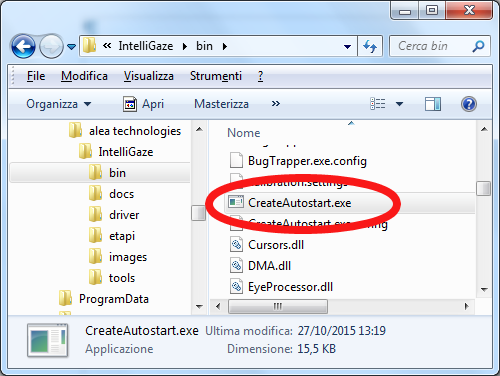Open the ? help menu
Image resolution: width=500 pixels, height=376 pixels.
tap(260, 76)
